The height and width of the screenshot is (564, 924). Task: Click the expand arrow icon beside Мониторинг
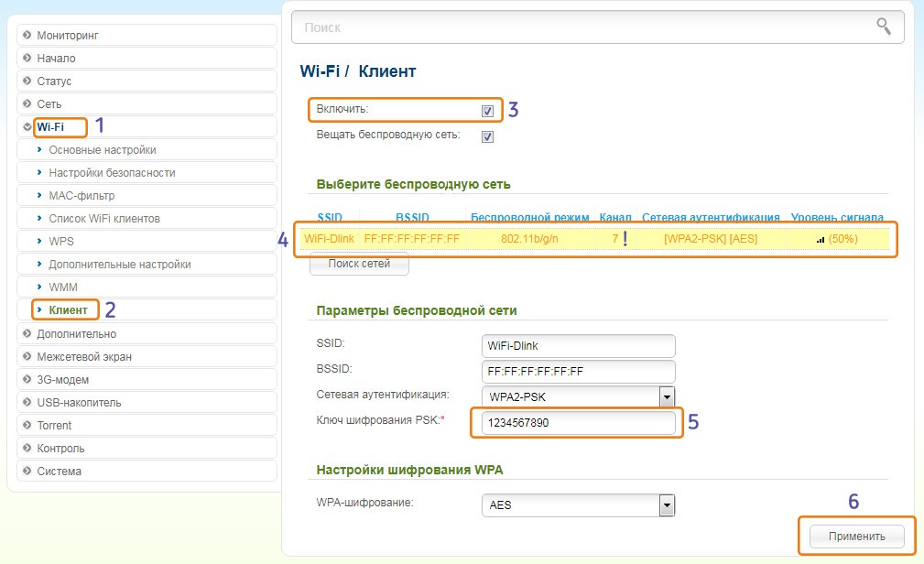(27, 36)
